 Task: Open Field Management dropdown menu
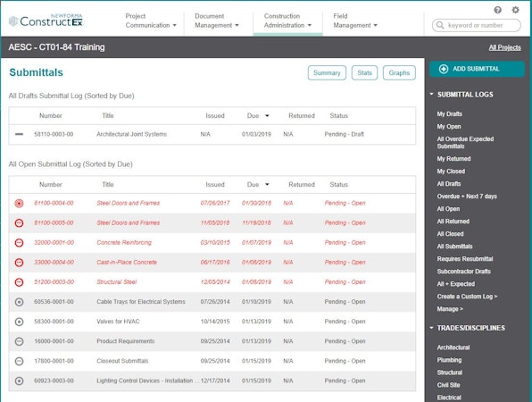[355, 21]
